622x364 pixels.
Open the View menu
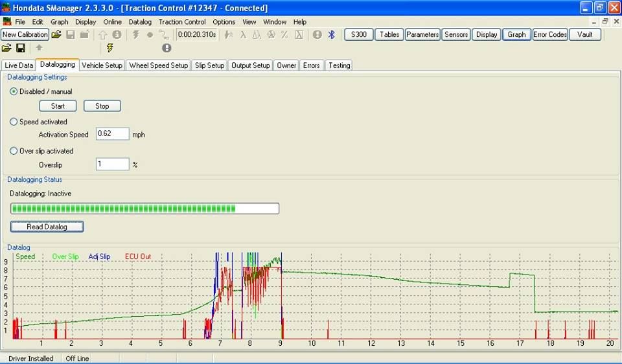(249, 22)
